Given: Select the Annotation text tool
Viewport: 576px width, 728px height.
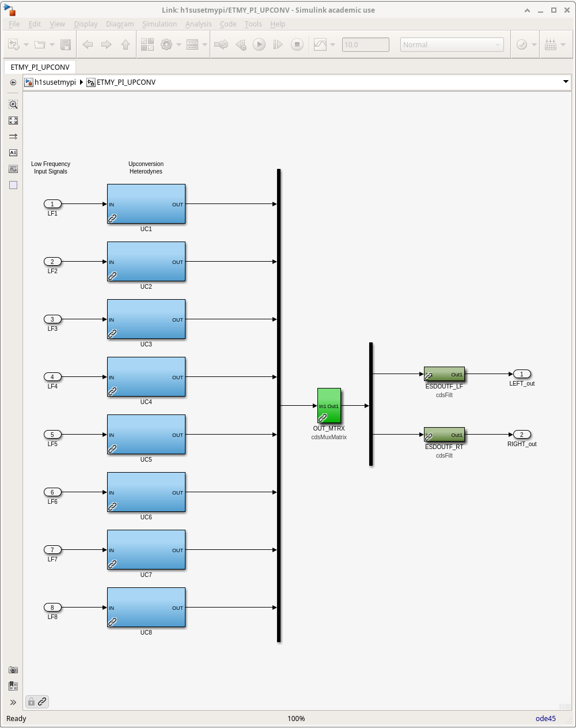Looking at the screenshot, I should [13, 153].
